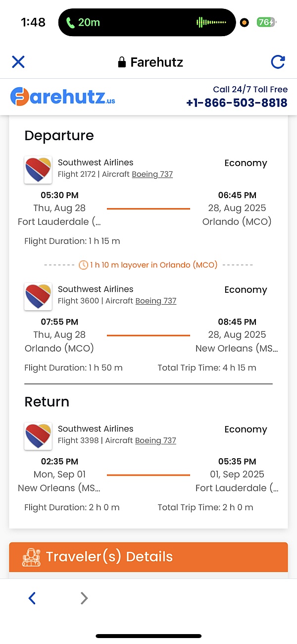The width and height of the screenshot is (297, 644).
Task: Tap the Departure section heading
Action: coord(59,136)
